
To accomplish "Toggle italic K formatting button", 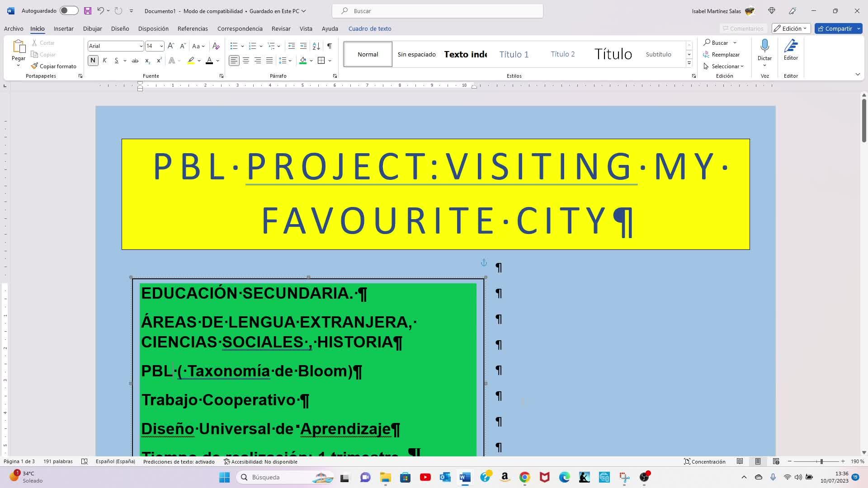I will [104, 61].
